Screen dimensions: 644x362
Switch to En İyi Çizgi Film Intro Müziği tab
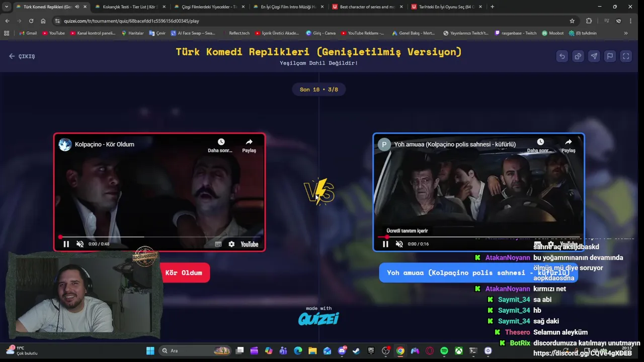coord(288,7)
